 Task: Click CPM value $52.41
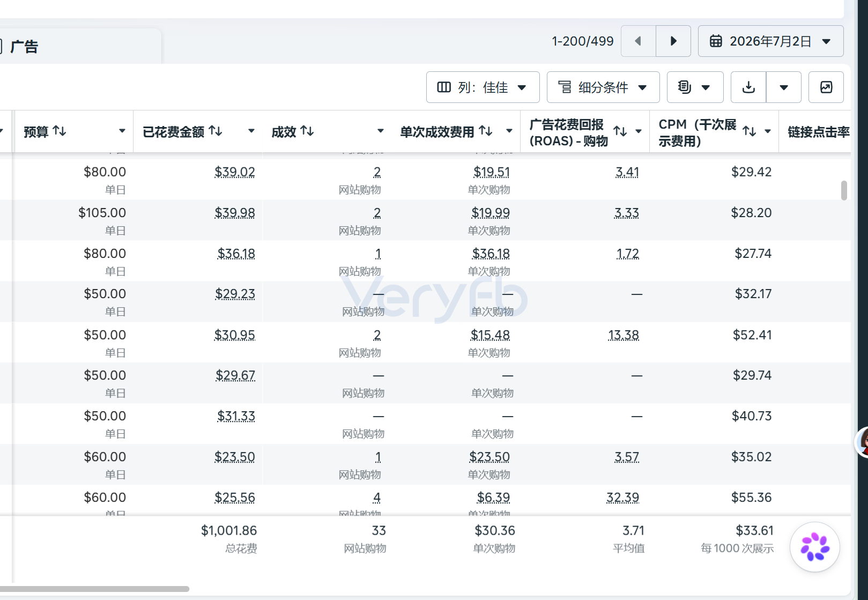pyautogui.click(x=752, y=335)
